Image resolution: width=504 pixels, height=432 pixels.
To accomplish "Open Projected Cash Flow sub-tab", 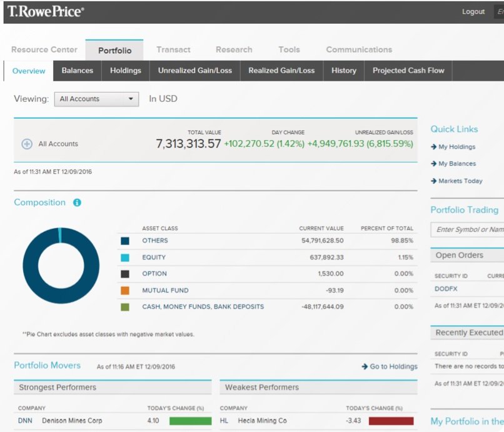I will [408, 71].
